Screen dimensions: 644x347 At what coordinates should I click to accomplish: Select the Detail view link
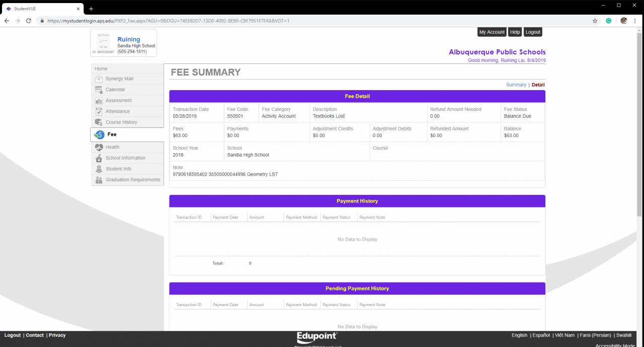click(x=538, y=85)
